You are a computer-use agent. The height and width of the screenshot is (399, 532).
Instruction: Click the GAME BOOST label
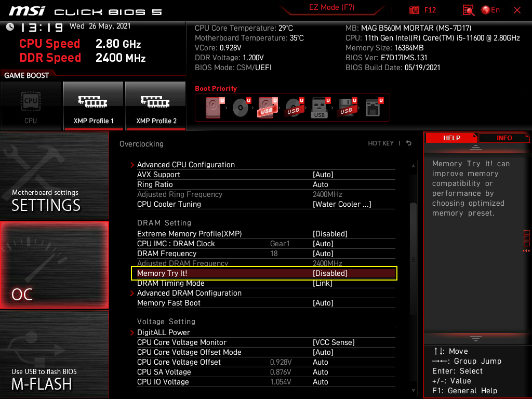26,75
